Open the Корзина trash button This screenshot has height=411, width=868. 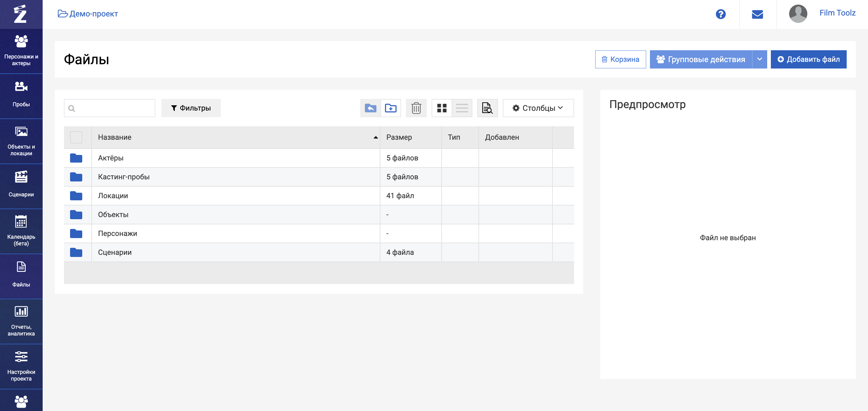620,59
